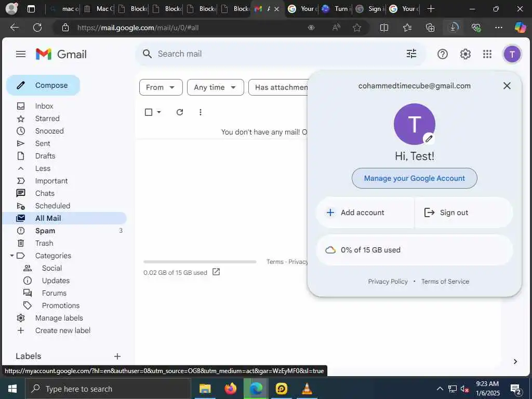
Task: Go back in the browser
Action: pyautogui.click(x=14, y=28)
